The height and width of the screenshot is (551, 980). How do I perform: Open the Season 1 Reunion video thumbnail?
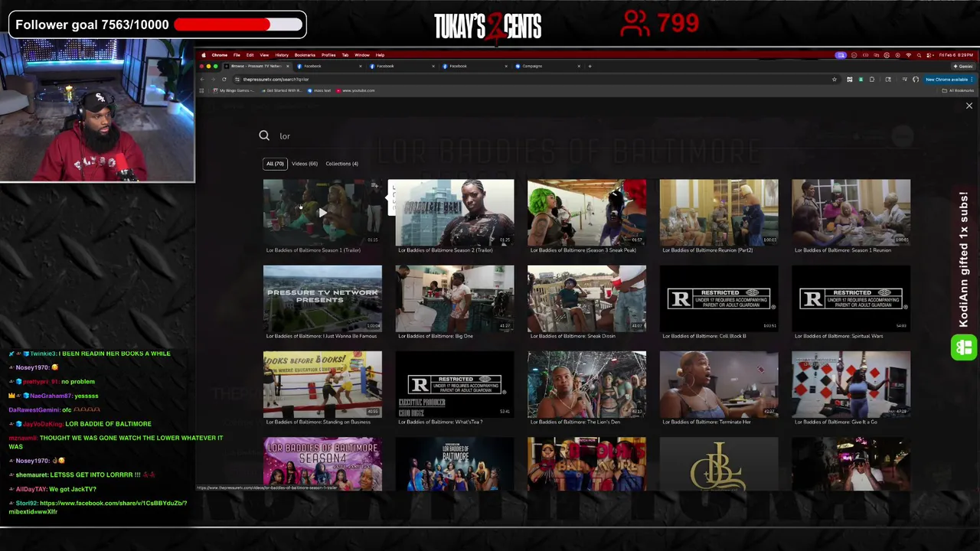pyautogui.click(x=851, y=213)
